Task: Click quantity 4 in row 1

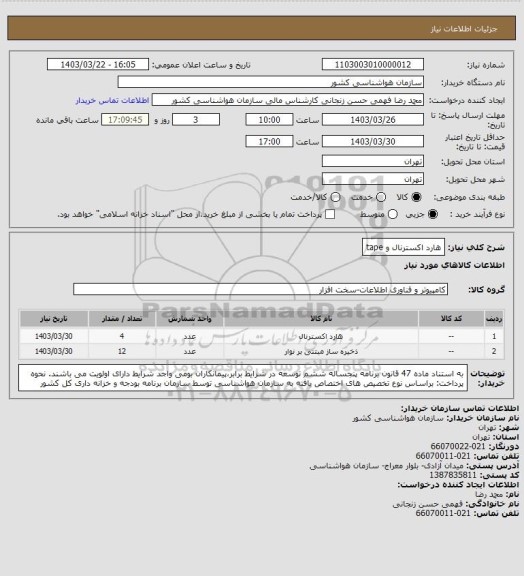Action: 122,336
